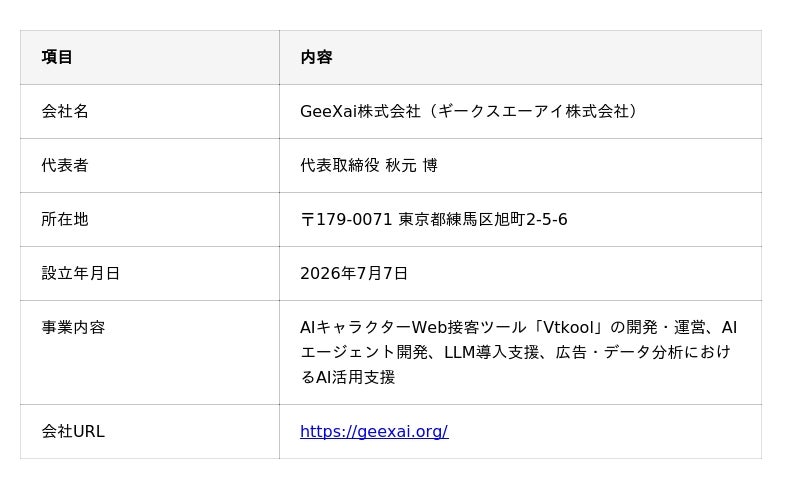Select the 所在地 label cell
800x489 pixels.
pos(149,219)
